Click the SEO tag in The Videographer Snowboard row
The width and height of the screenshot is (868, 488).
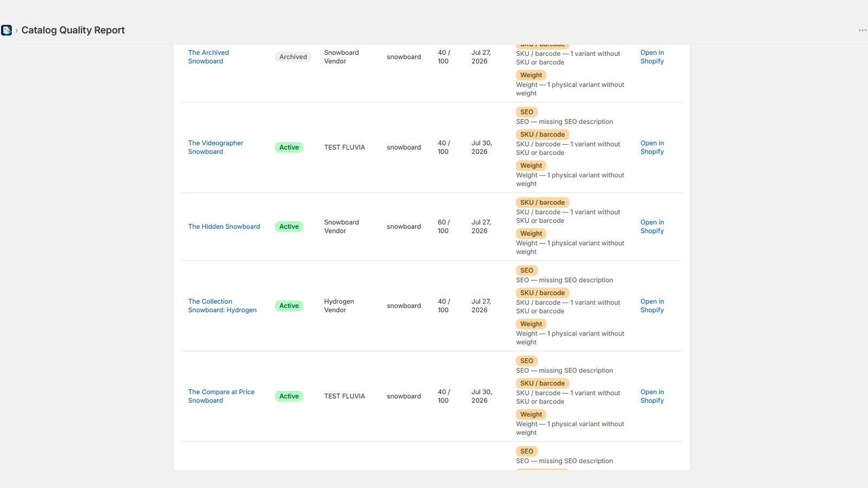click(527, 112)
